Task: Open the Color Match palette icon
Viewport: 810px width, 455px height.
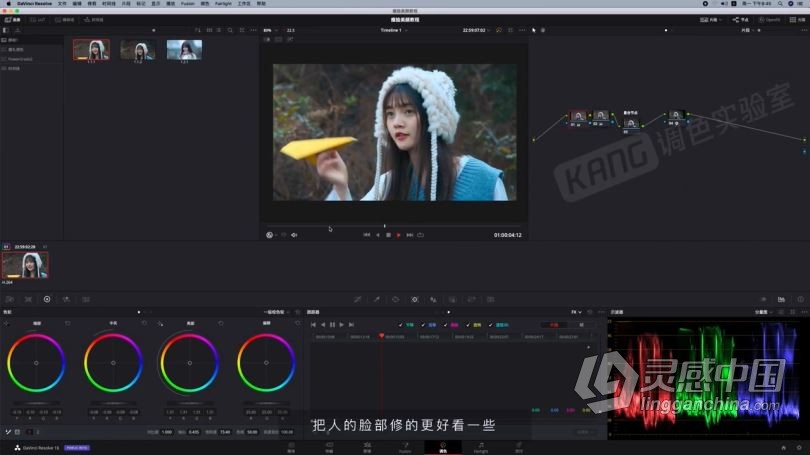Action: (28, 300)
